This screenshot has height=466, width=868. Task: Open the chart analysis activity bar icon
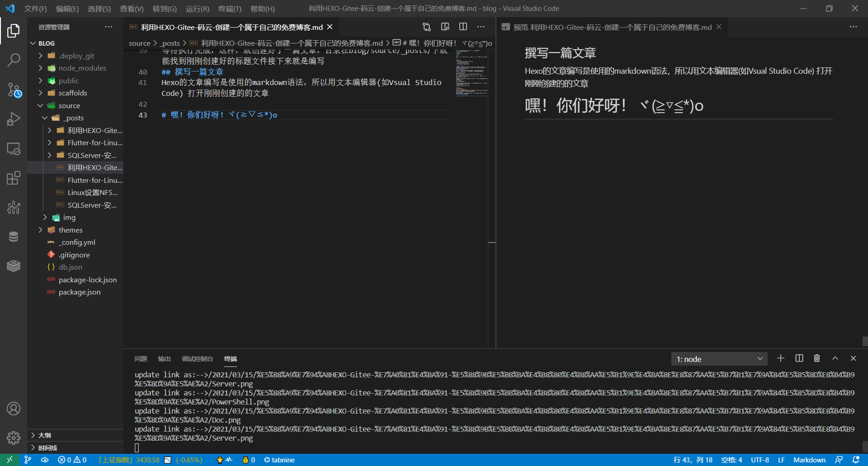[x=14, y=208]
